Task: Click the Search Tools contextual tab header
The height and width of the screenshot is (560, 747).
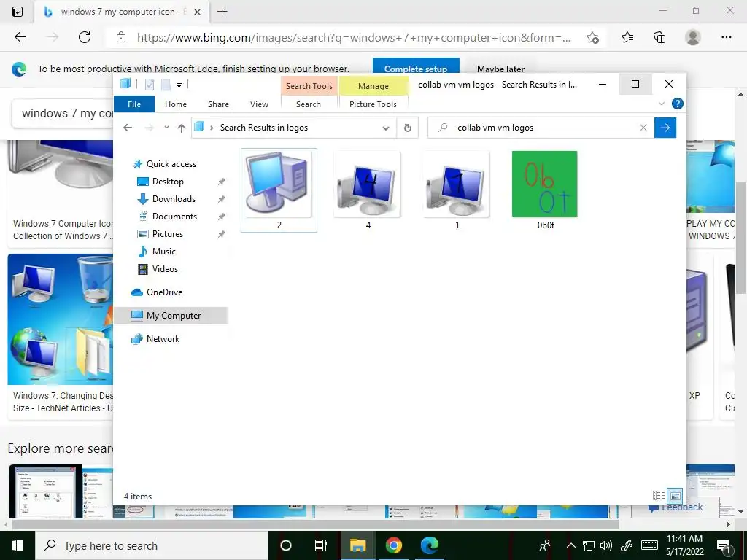Action: pyautogui.click(x=309, y=86)
